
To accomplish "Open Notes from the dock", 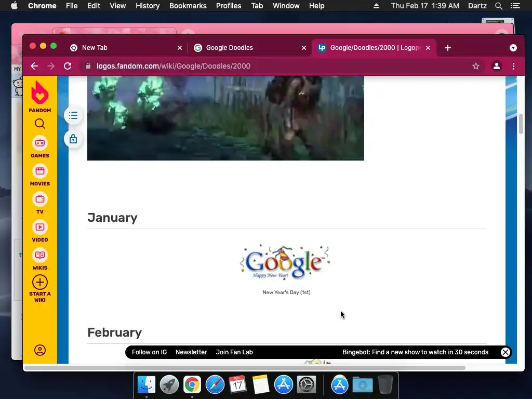I will 261,385.
